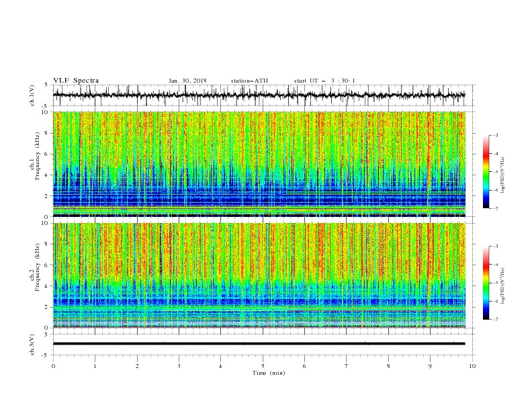Click time axis tick label '7'
The image size is (532, 411).
pos(347,366)
